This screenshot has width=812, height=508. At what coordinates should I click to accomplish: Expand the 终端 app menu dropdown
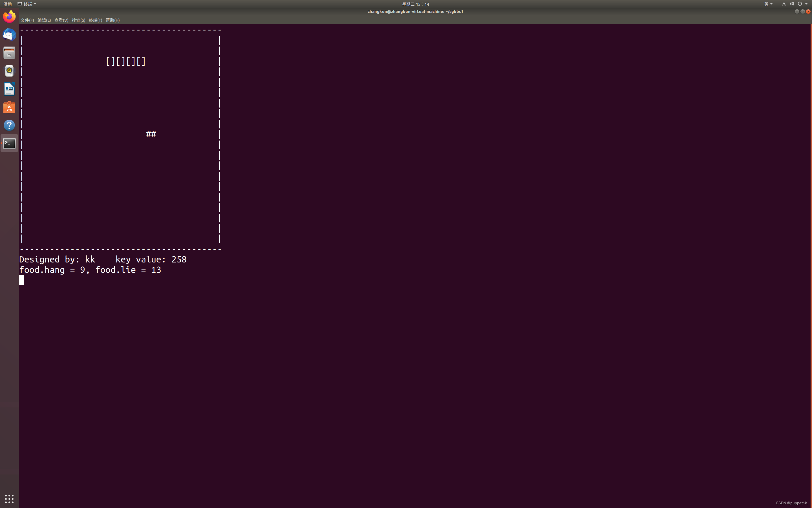tap(27, 4)
